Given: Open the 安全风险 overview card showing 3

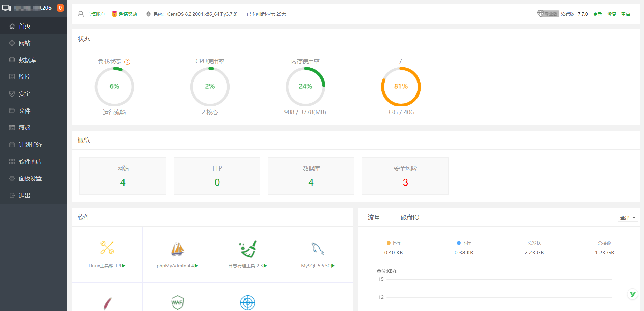Looking at the screenshot, I should [405, 176].
